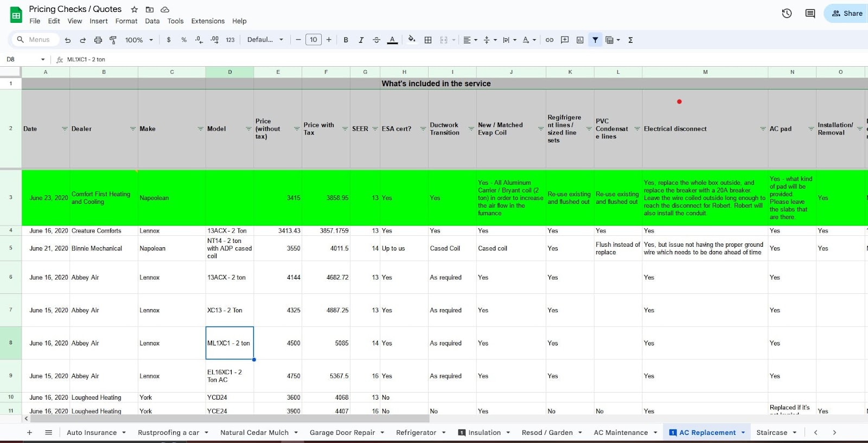Viewport: 868px width, 443px height.
Task: Open the Extensions menu
Action: 208,21
